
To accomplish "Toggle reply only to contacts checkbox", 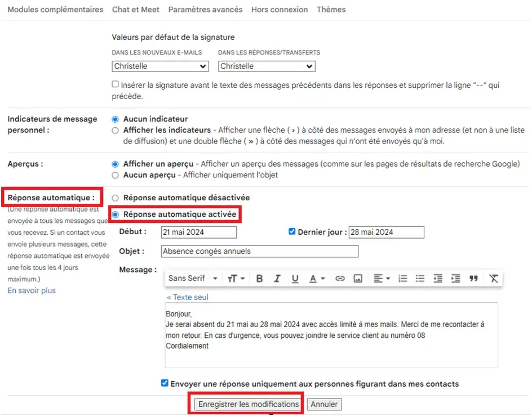I will (x=165, y=383).
